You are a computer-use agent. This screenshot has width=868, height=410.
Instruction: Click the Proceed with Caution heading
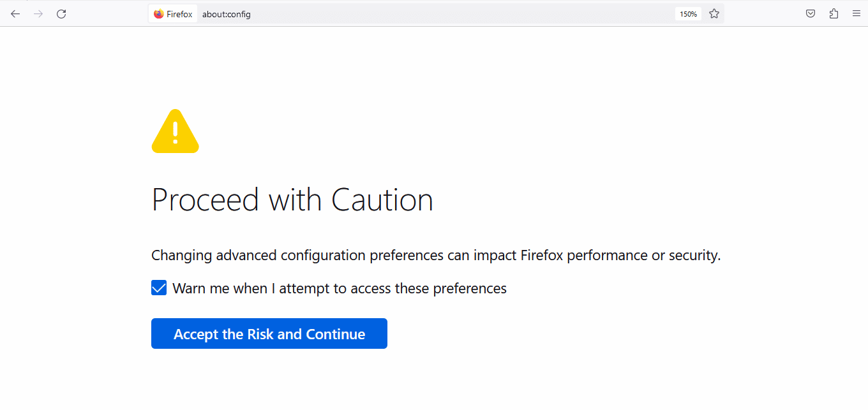292,200
